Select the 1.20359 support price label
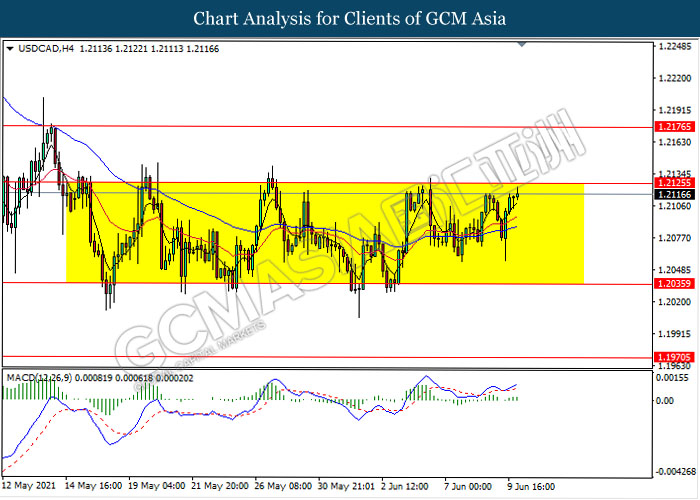This screenshot has width=700, height=500. 675,283
